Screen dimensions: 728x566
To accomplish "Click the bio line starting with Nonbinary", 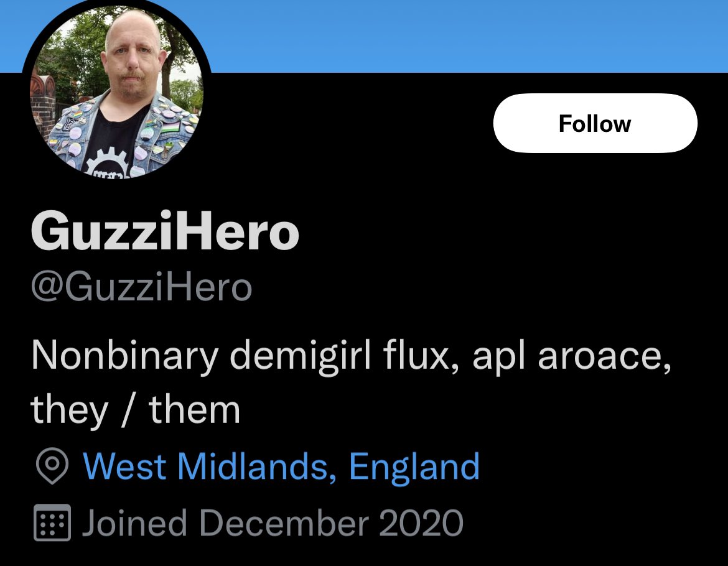I will tap(351, 355).
